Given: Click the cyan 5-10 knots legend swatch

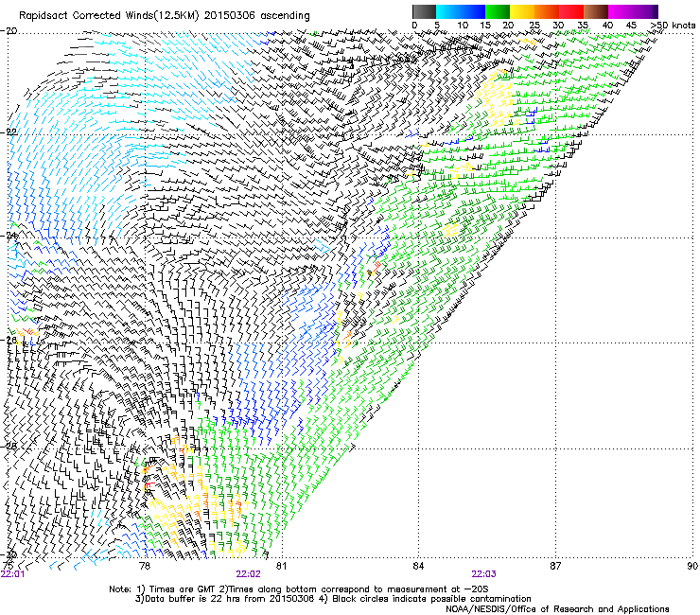Looking at the screenshot, I should 448,11.
